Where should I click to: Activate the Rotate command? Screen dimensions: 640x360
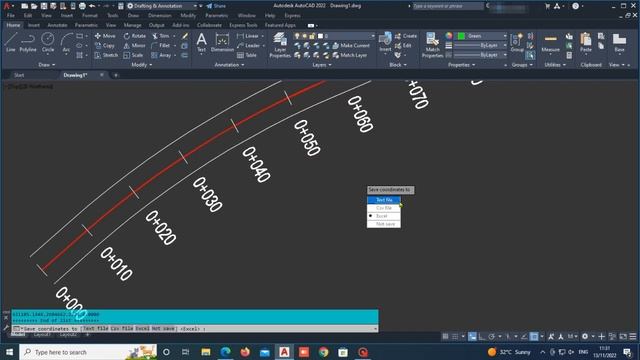(x=134, y=36)
